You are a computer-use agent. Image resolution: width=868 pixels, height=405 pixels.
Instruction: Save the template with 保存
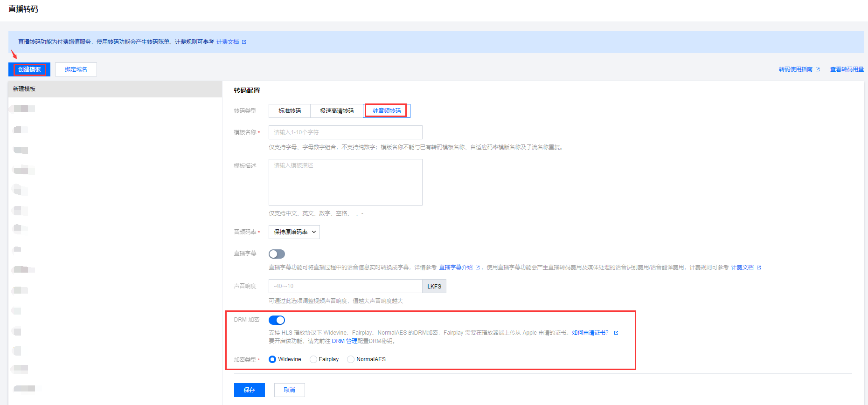(x=250, y=390)
